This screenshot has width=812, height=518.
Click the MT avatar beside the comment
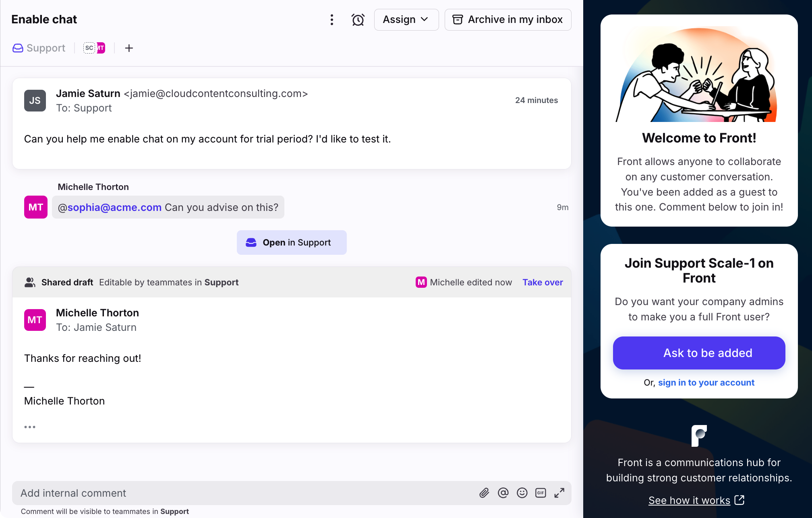point(36,207)
